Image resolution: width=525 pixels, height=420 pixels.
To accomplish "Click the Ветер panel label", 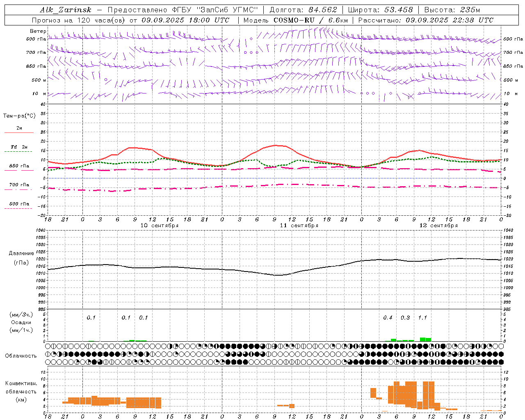I will point(38,31).
